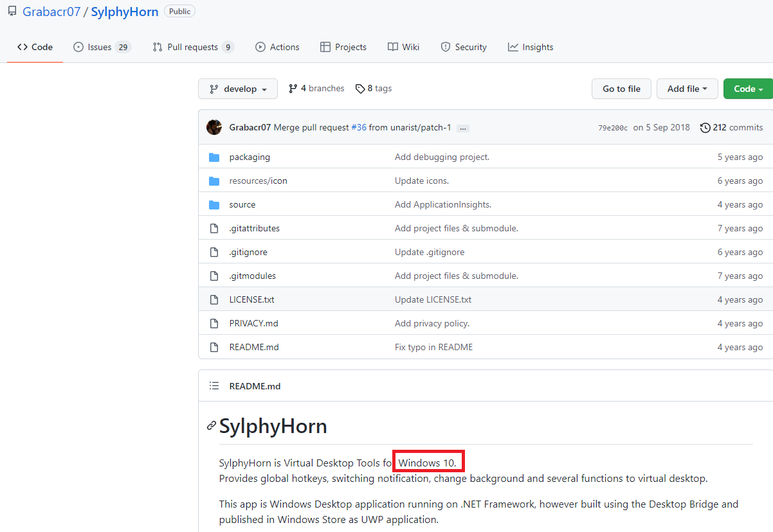Open the Add file dropdown

tap(687, 89)
